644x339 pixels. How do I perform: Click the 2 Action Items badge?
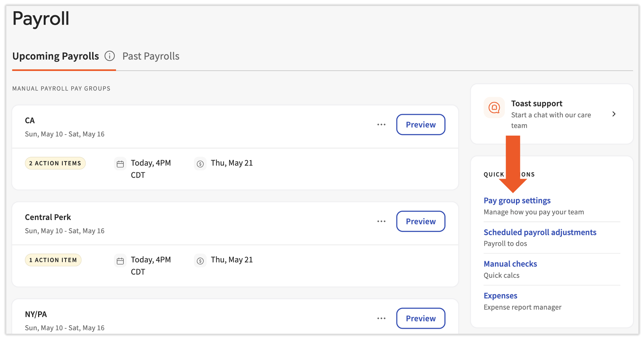[55, 163]
